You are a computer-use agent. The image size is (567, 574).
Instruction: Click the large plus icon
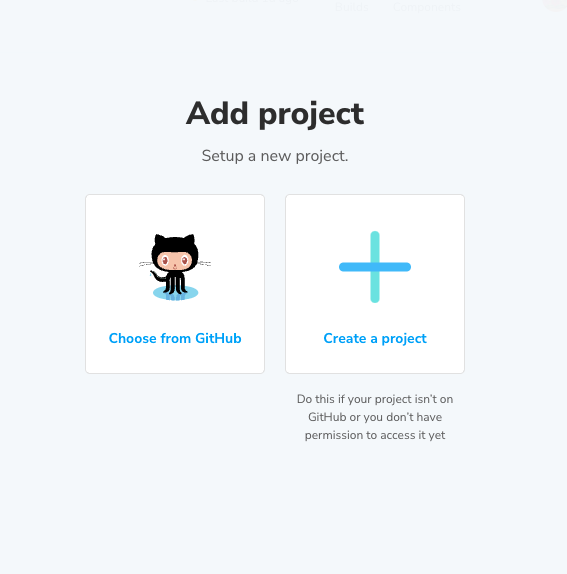(375, 267)
